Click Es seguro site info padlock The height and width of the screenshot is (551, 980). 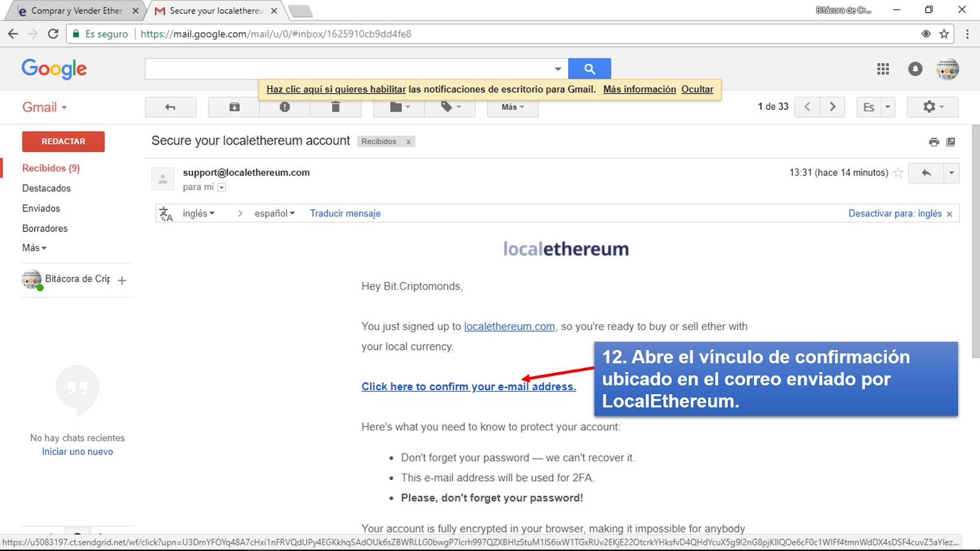coord(100,34)
